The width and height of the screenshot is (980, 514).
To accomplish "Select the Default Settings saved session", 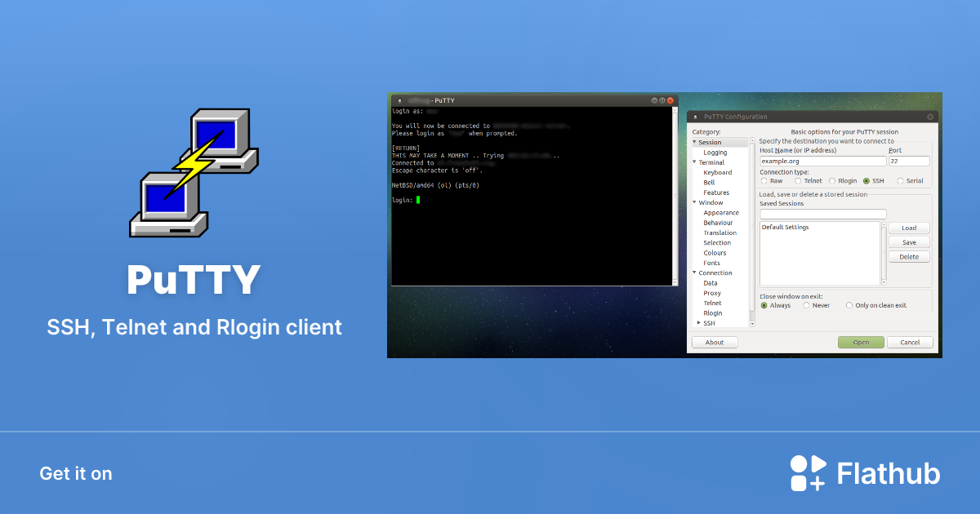I will point(785,227).
